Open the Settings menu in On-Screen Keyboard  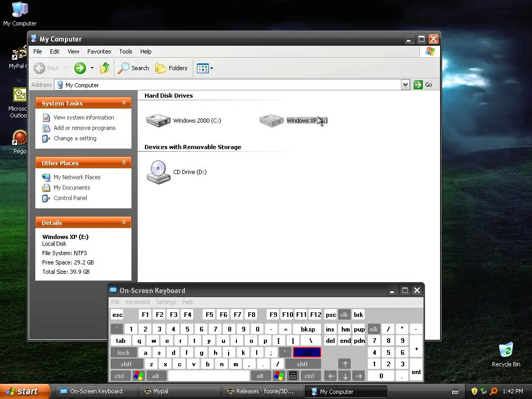click(x=166, y=302)
